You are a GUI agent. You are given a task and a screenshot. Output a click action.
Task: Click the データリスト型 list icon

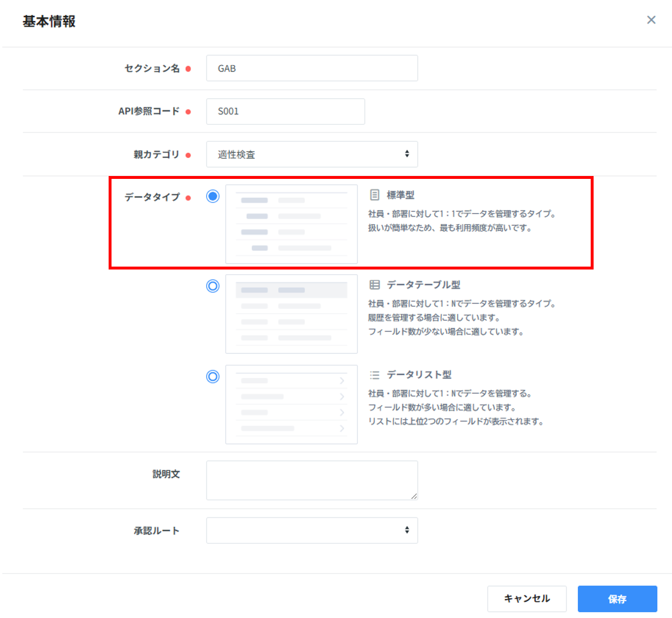point(375,375)
